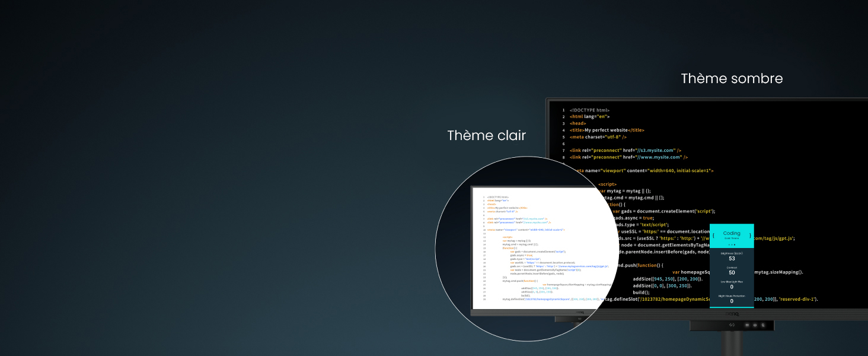Select the Brightness setting showing 53
This screenshot has width=868, height=356.
tap(732, 256)
